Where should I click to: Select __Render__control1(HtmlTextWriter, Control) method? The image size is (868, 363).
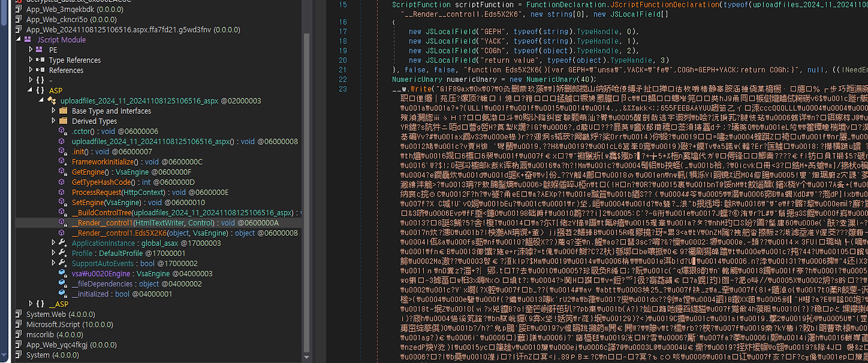(x=175, y=223)
